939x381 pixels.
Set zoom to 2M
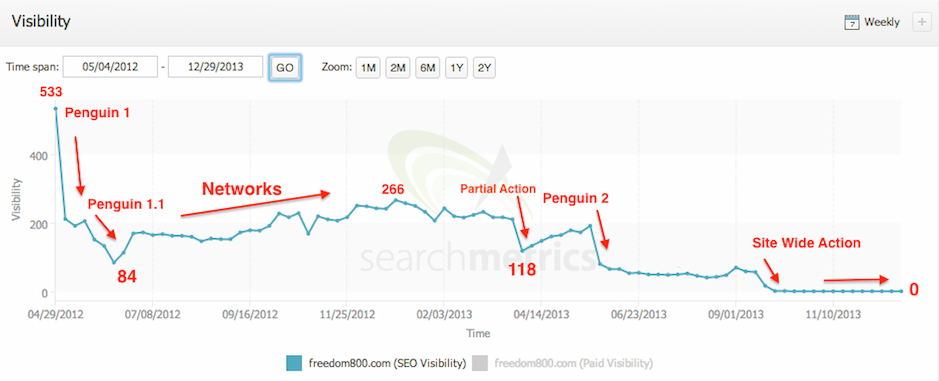(398, 68)
